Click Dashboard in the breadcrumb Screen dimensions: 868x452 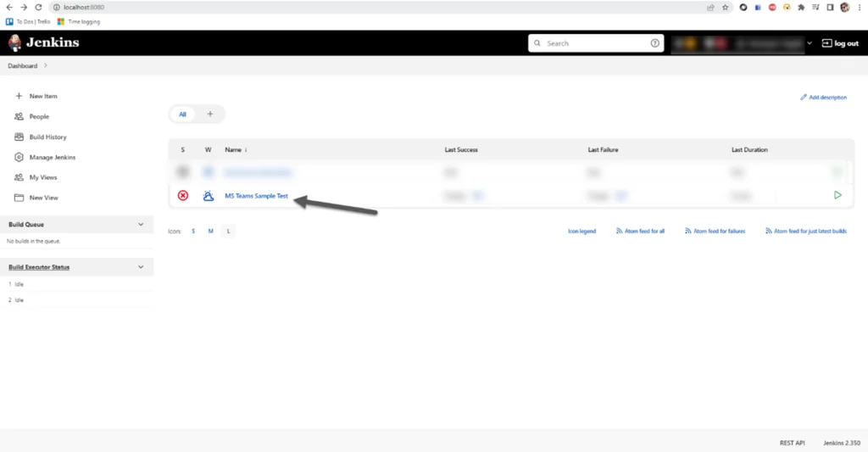[x=23, y=66]
